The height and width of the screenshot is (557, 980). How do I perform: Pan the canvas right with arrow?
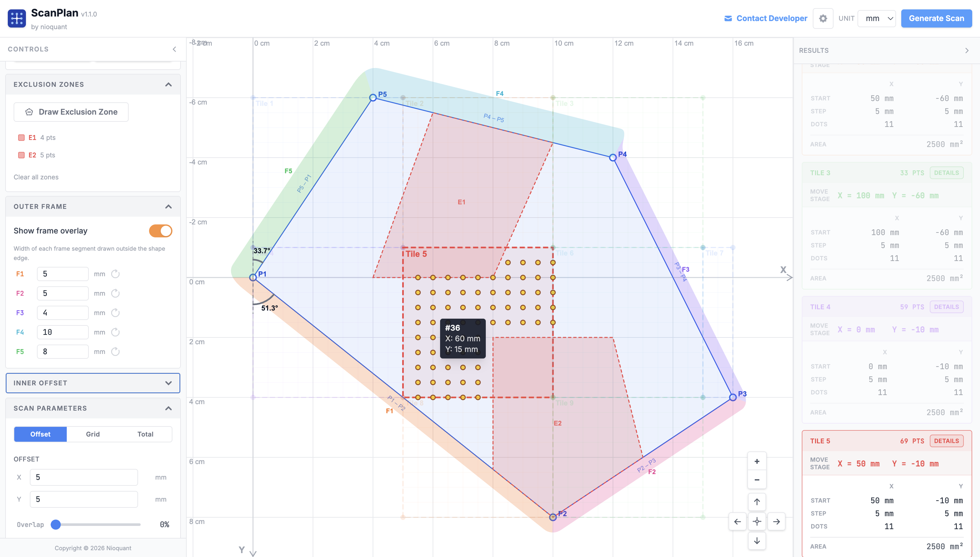776,521
